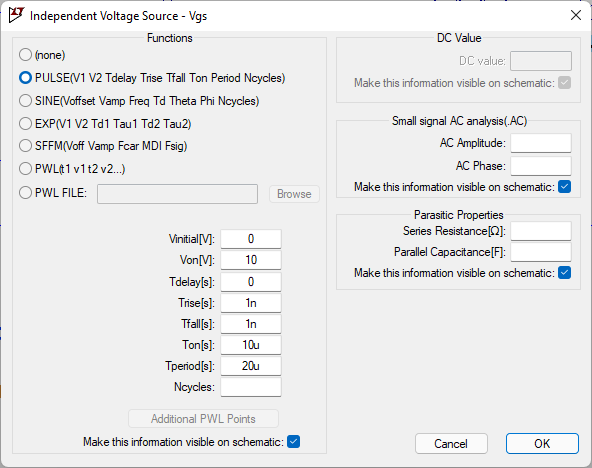The width and height of the screenshot is (592, 468).
Task: Select the PULSE function radio button
Action: click(x=25, y=78)
